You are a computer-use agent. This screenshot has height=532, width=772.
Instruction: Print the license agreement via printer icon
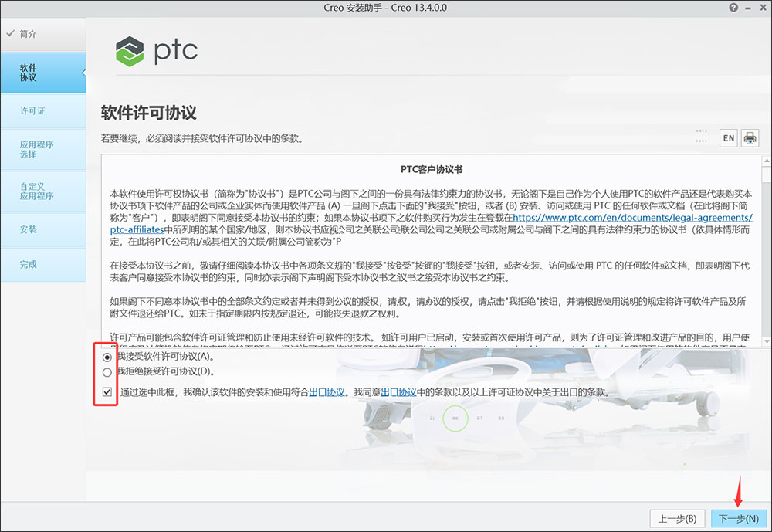pos(750,138)
